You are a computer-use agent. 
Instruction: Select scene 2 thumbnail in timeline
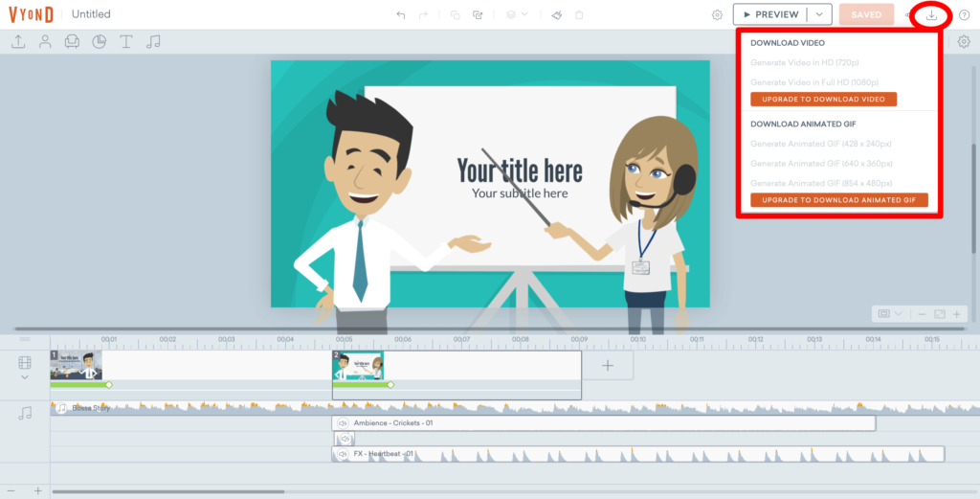click(358, 365)
